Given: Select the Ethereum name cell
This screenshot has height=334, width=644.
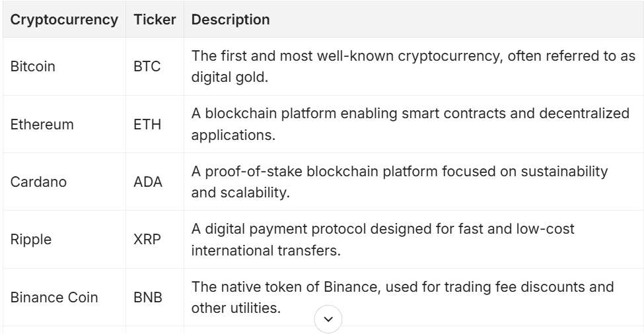Looking at the screenshot, I should point(42,125).
